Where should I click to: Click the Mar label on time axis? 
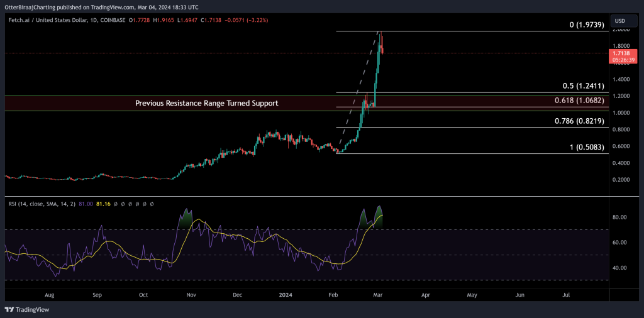379,294
